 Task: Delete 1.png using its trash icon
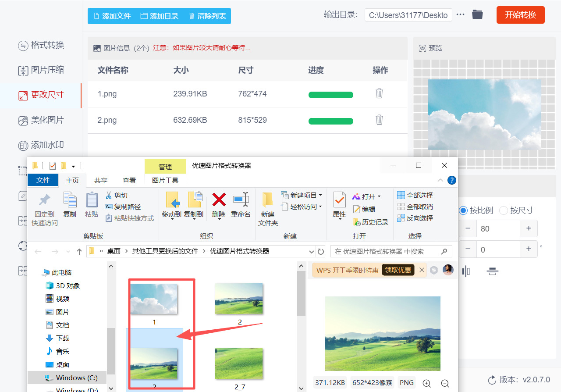pyautogui.click(x=379, y=94)
